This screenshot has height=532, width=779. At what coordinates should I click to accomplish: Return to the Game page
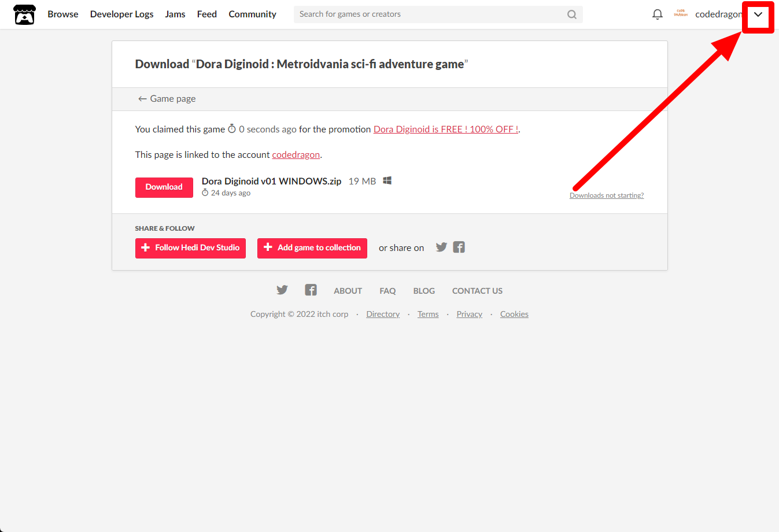[167, 99]
